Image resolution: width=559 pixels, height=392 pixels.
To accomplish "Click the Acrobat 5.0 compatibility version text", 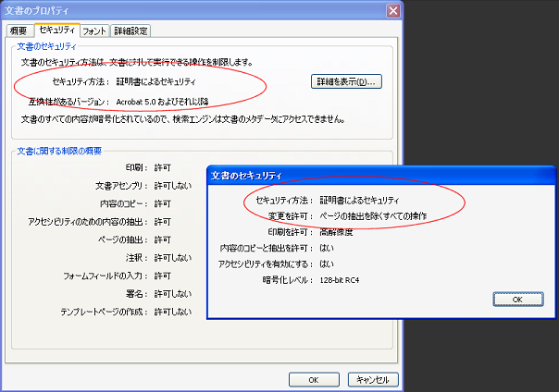I will 173,102.
